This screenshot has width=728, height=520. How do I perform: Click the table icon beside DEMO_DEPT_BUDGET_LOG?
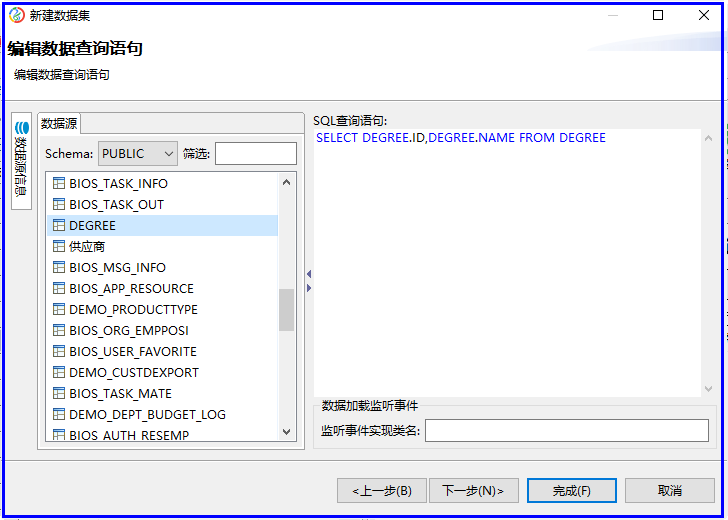pyautogui.click(x=58, y=414)
